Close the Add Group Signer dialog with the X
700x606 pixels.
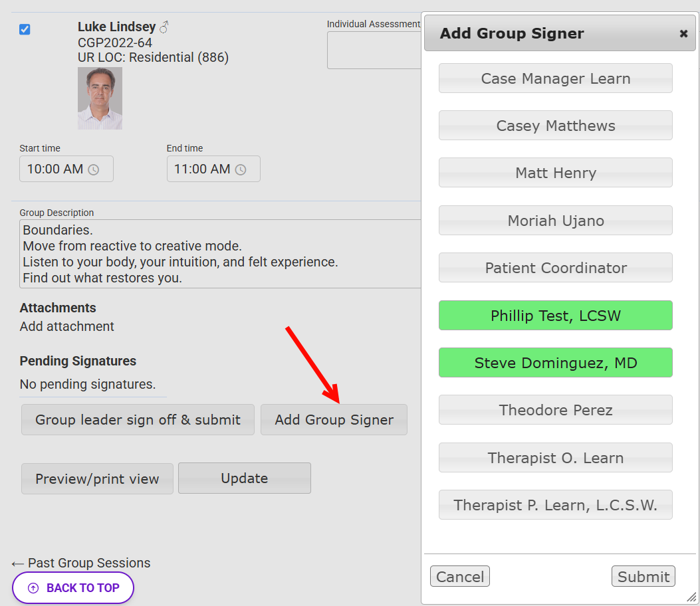pos(683,33)
